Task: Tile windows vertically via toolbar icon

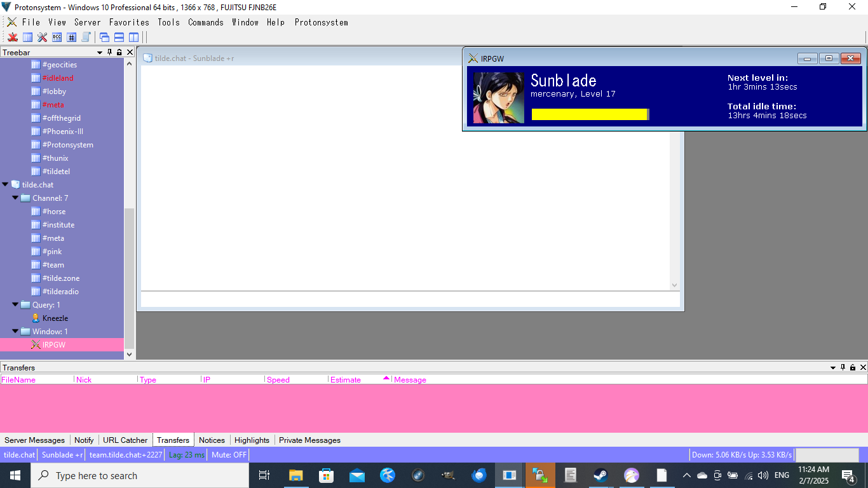Action: click(133, 37)
